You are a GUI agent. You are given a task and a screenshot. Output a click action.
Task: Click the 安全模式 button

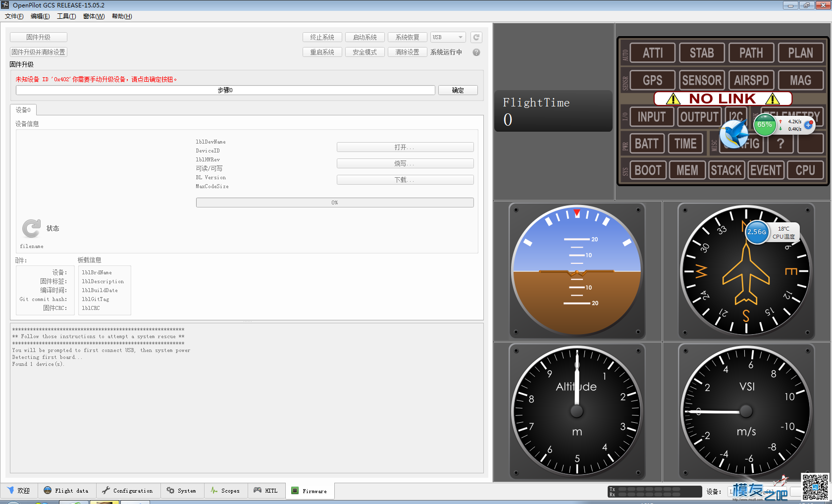(365, 52)
